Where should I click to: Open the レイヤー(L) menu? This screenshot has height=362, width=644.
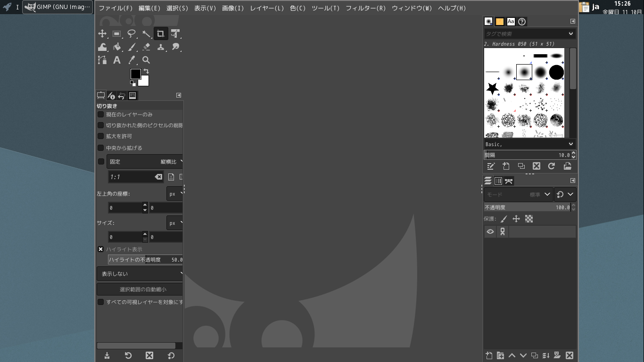coord(267,8)
